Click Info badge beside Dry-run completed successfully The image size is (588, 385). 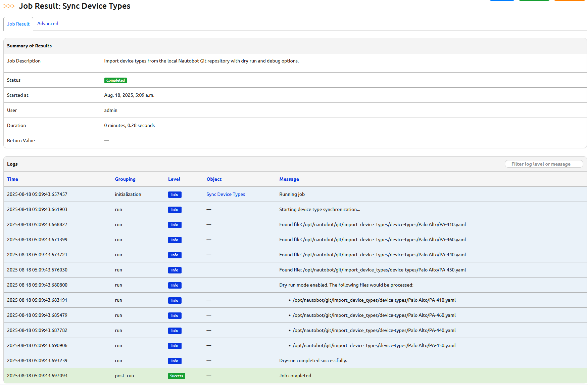point(175,361)
